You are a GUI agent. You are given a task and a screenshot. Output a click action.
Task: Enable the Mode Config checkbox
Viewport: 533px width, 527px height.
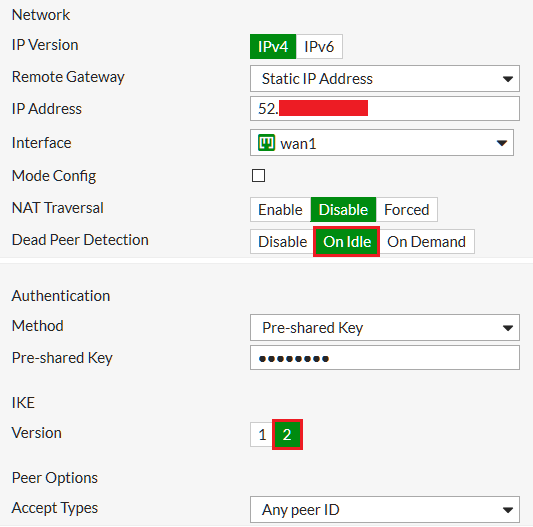click(258, 176)
